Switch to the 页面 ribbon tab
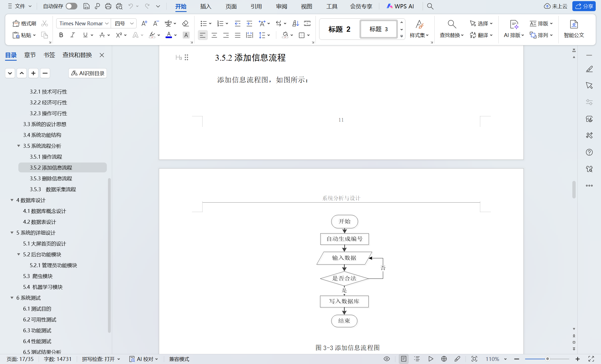 coord(231,6)
